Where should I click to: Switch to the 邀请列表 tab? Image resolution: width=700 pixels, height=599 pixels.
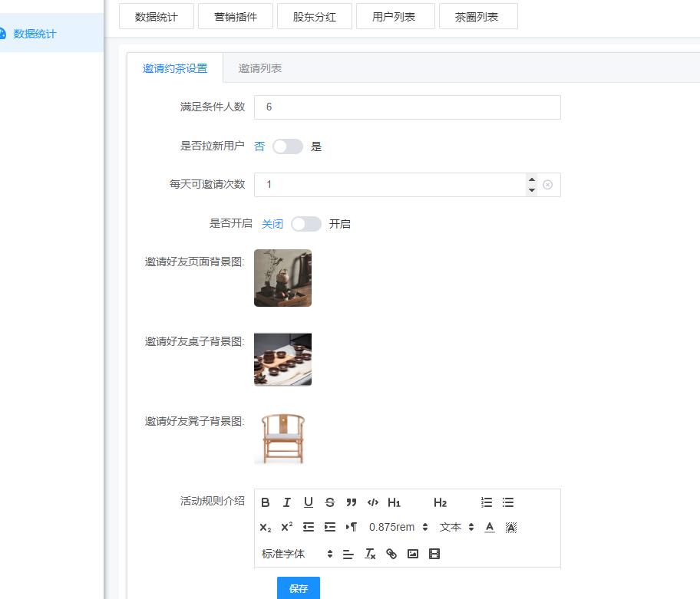coord(260,68)
